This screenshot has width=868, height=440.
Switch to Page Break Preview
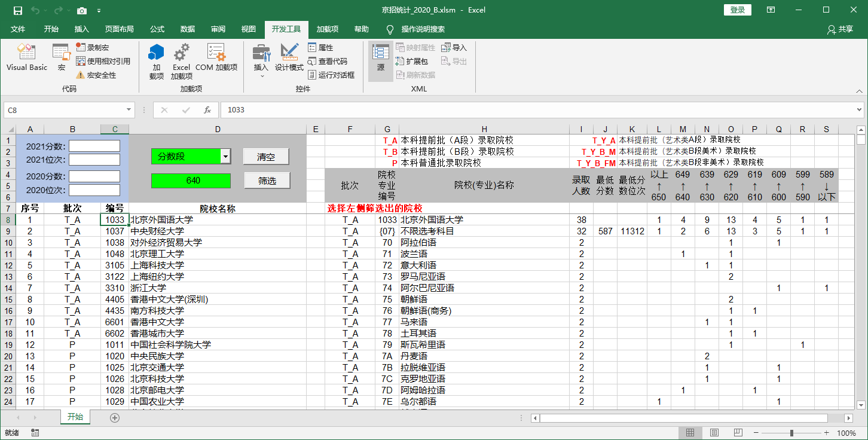(738, 433)
